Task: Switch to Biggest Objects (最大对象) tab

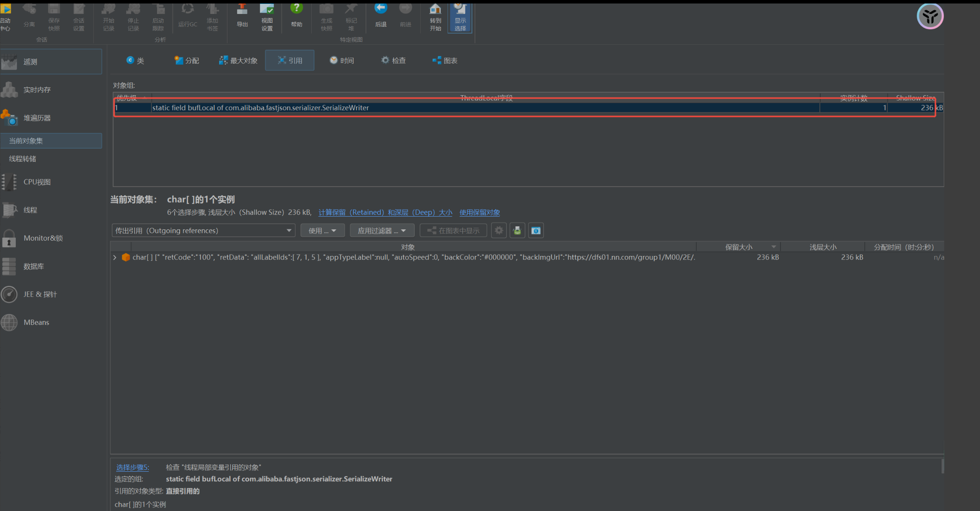Action: click(238, 61)
